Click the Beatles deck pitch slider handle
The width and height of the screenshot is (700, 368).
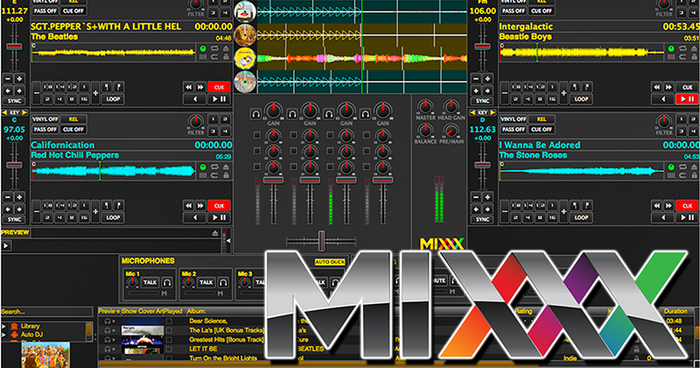click(x=14, y=46)
